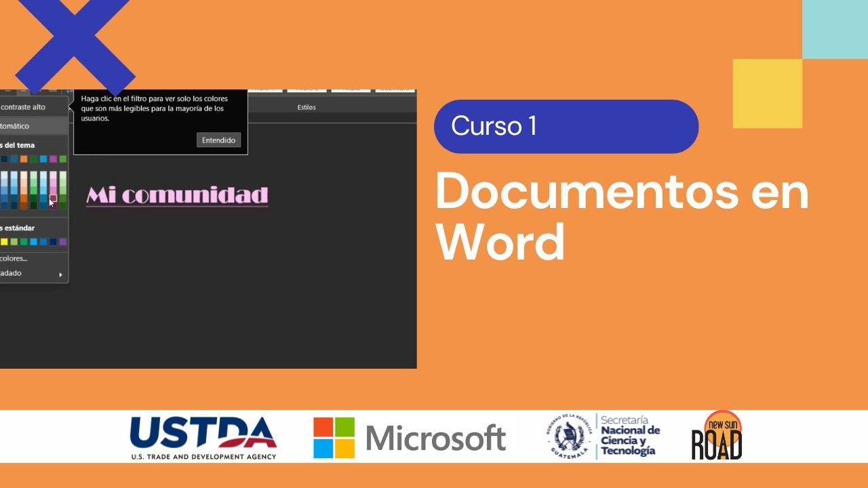Screen dimensions: 868x488
Task: Expand the Degradado submenu arrow
Action: [60, 274]
